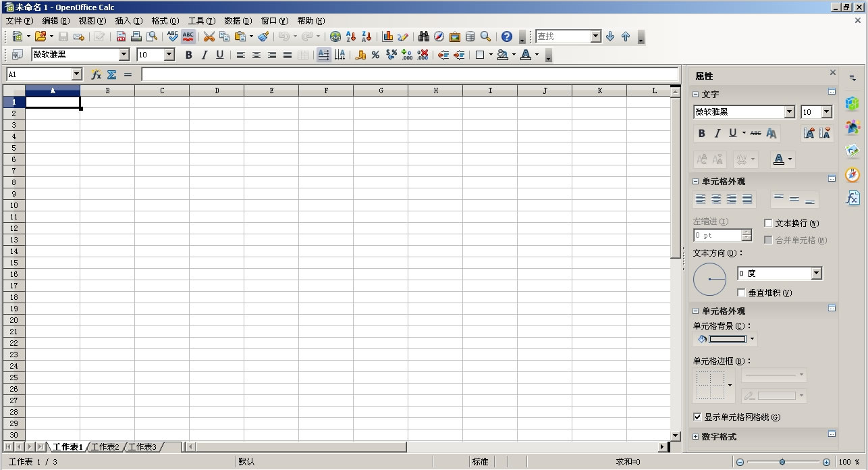
Task: Click the Sort Ascending toolbar icon
Action: tap(351, 36)
